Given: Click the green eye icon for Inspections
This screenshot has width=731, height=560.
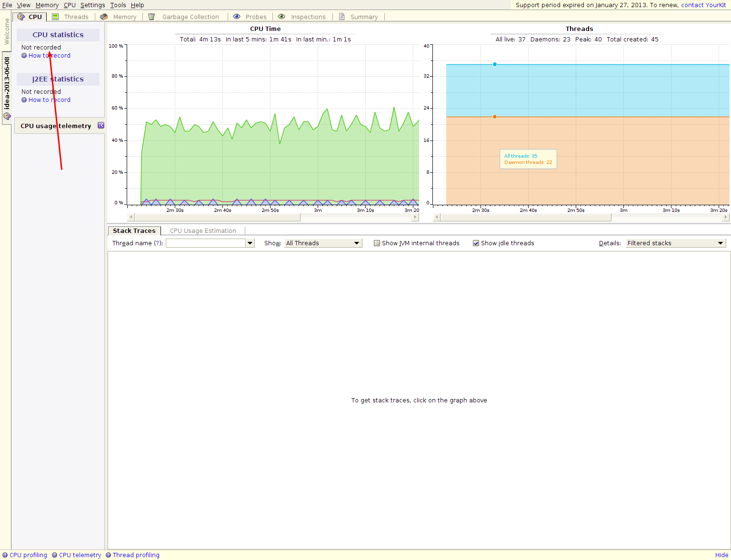Looking at the screenshot, I should click(x=281, y=17).
